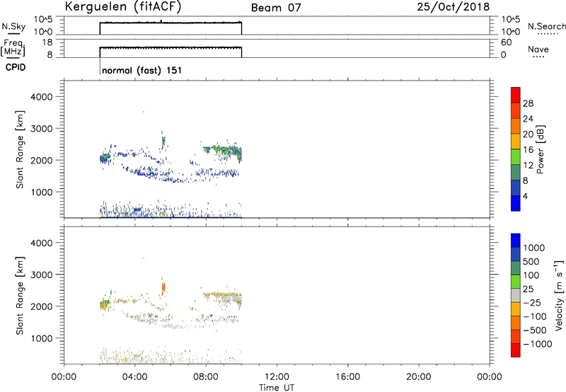Click the '28' Power colorbar tick value

pos(528,103)
